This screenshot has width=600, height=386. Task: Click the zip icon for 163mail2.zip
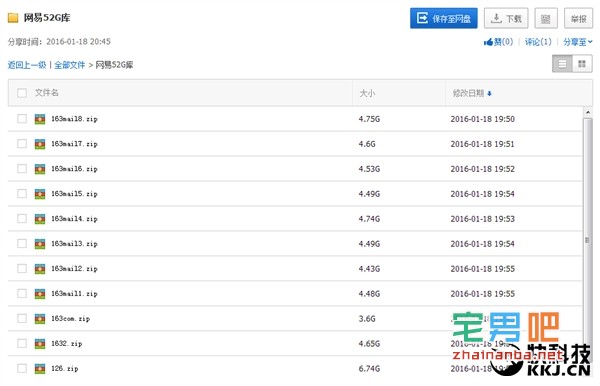click(x=40, y=269)
